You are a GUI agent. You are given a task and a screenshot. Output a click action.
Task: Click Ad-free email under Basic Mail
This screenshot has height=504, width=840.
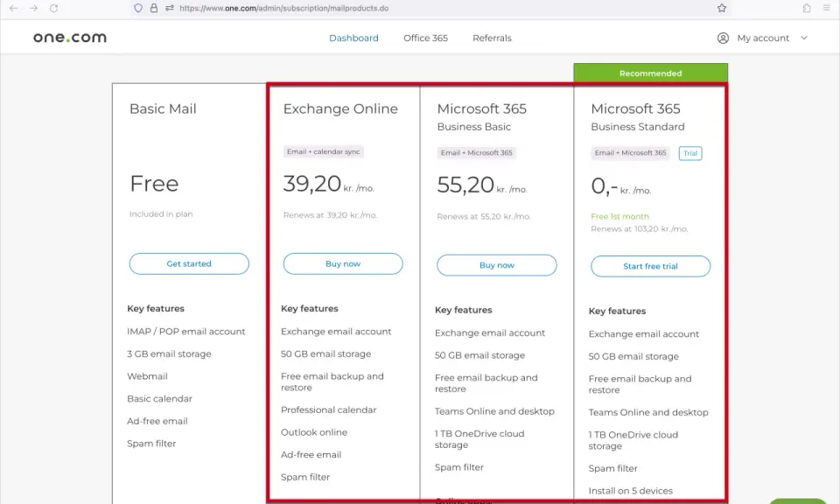[157, 421]
